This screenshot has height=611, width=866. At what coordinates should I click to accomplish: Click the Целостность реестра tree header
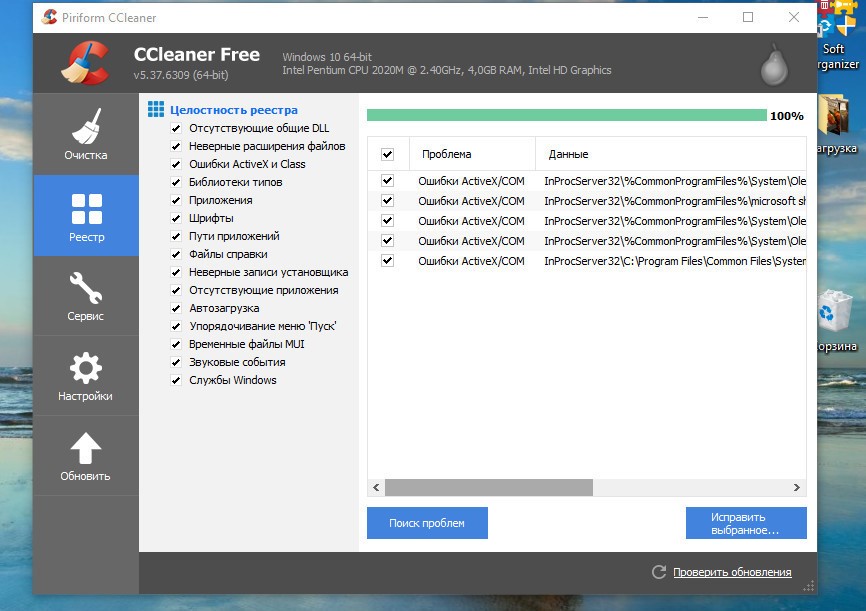coord(233,110)
